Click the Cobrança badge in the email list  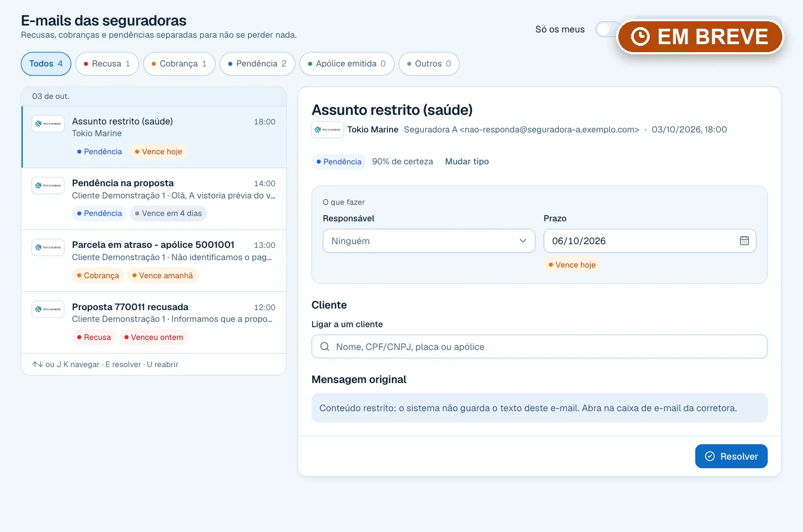(98, 276)
